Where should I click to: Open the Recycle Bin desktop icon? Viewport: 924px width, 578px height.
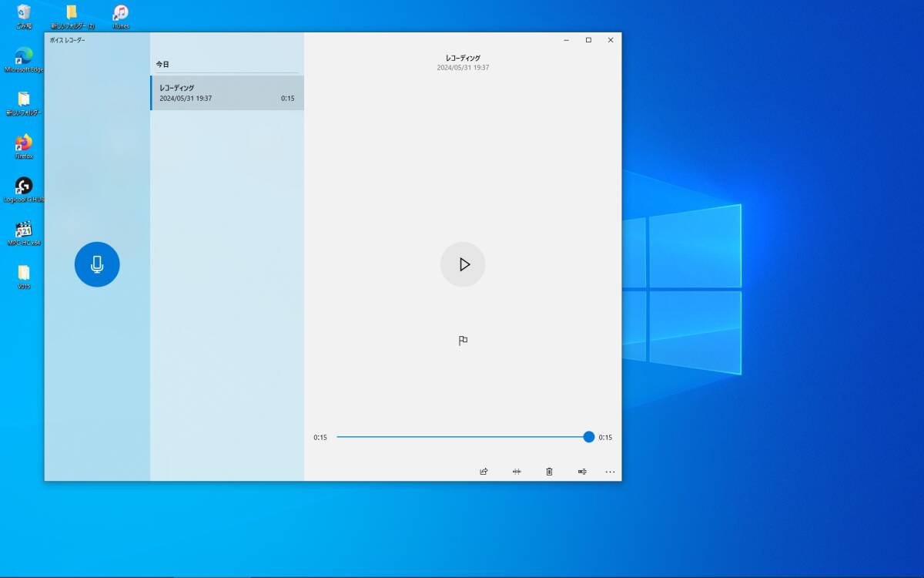[24, 16]
